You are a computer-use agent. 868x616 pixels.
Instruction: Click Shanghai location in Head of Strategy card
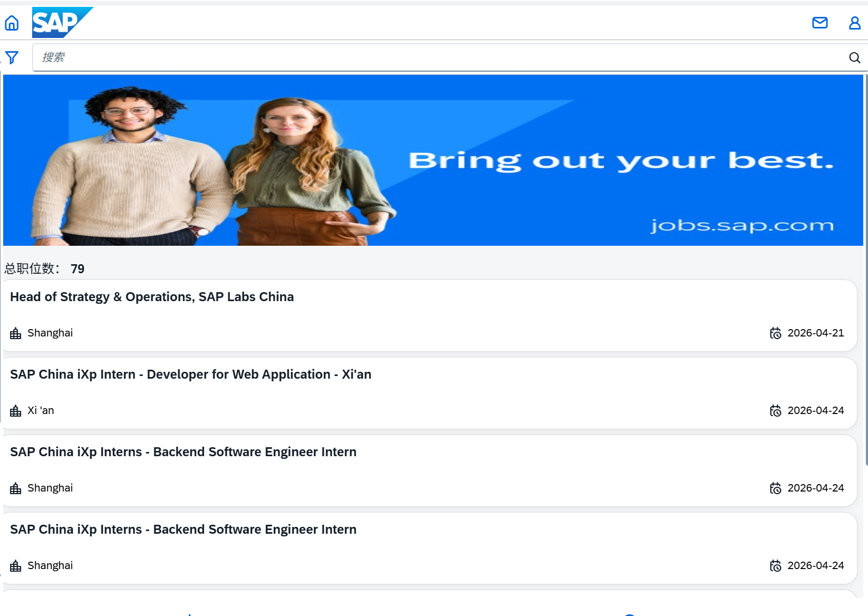click(50, 333)
